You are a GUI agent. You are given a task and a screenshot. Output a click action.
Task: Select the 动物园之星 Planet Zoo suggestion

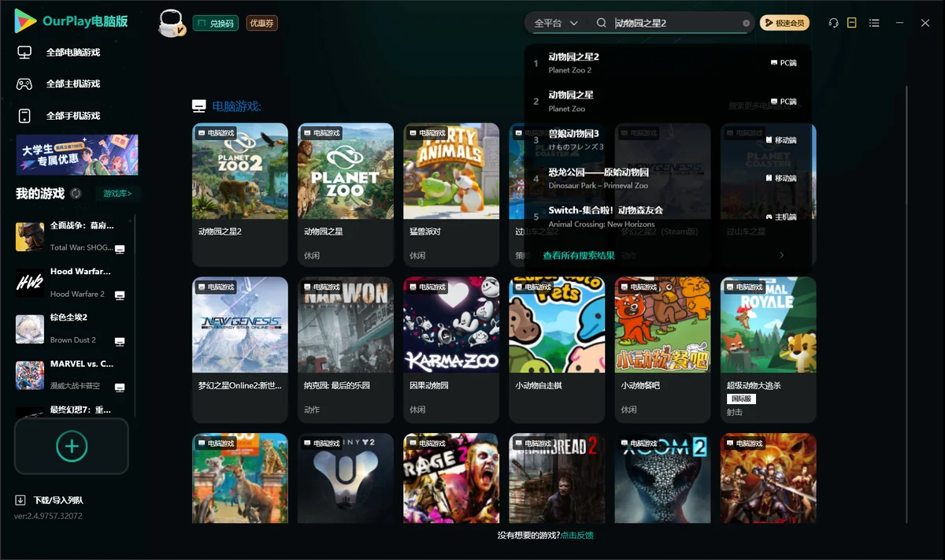pyautogui.click(x=667, y=102)
